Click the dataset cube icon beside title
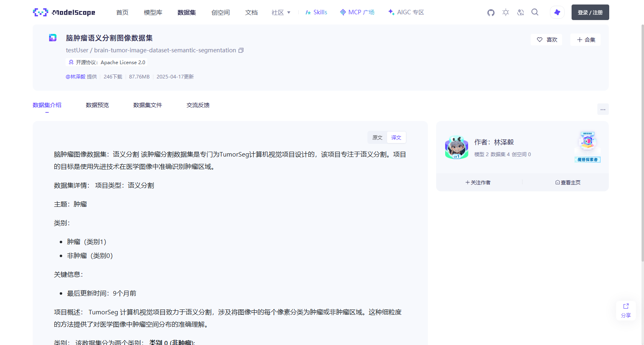The height and width of the screenshot is (345, 644). tap(53, 38)
